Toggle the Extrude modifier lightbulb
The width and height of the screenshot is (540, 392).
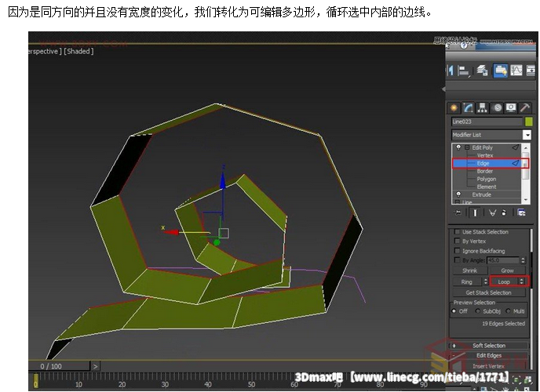click(x=458, y=194)
